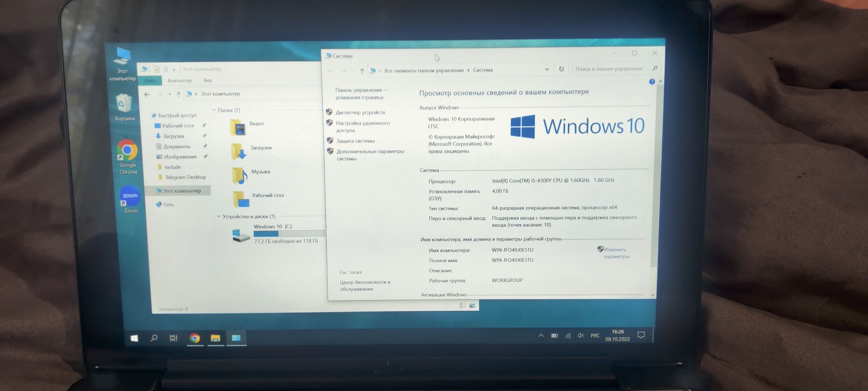868x391 pixels.
Task: Open clock and date 16:26 flyout
Action: point(617,335)
